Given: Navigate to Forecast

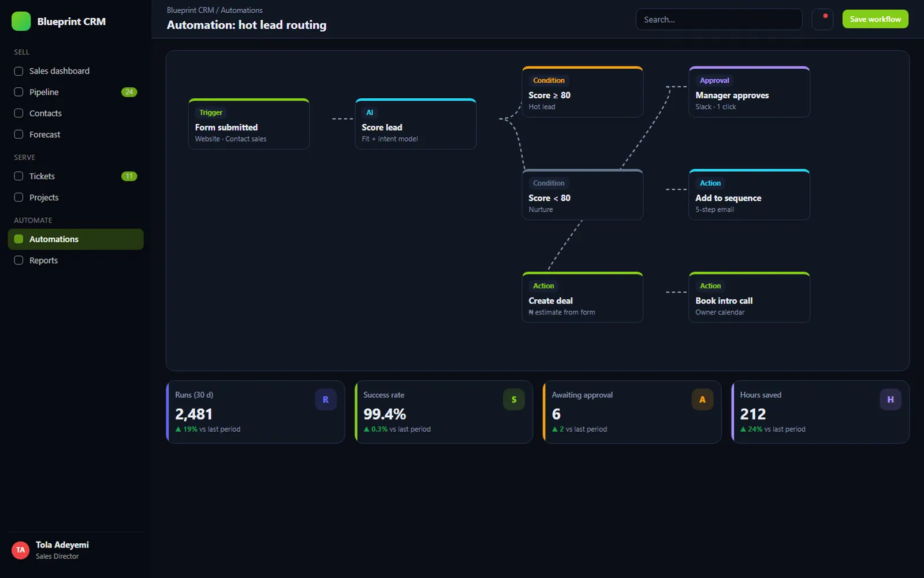Looking at the screenshot, I should click(76, 134).
